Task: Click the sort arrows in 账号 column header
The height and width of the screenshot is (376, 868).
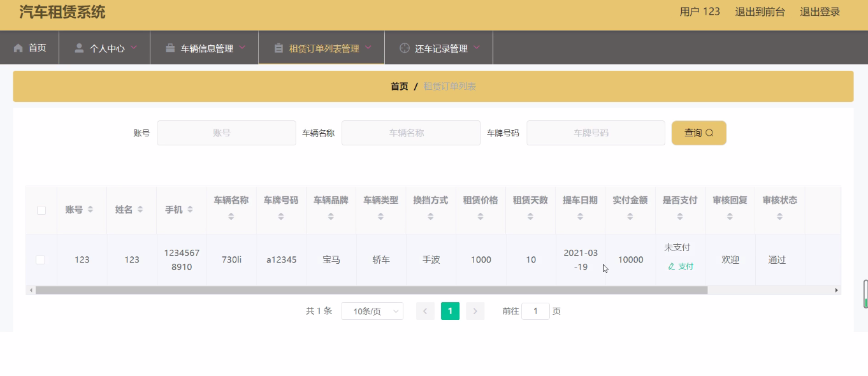Action: point(90,210)
